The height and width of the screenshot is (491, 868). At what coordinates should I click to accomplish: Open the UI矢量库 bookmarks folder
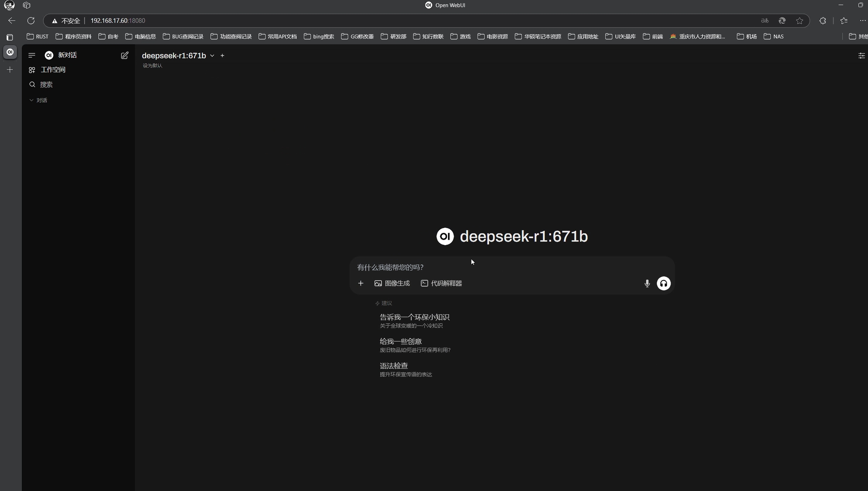pos(620,37)
